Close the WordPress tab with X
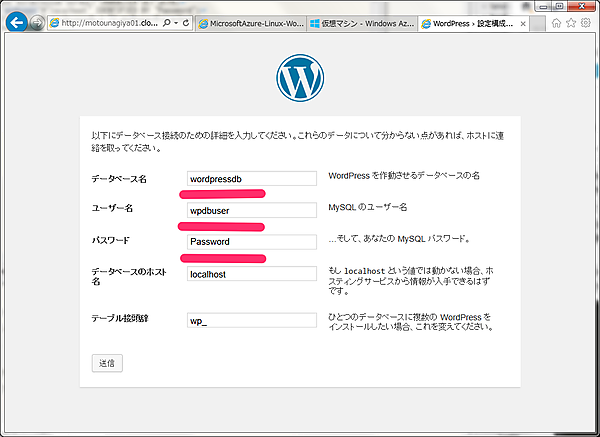The image size is (600, 437). (x=523, y=24)
